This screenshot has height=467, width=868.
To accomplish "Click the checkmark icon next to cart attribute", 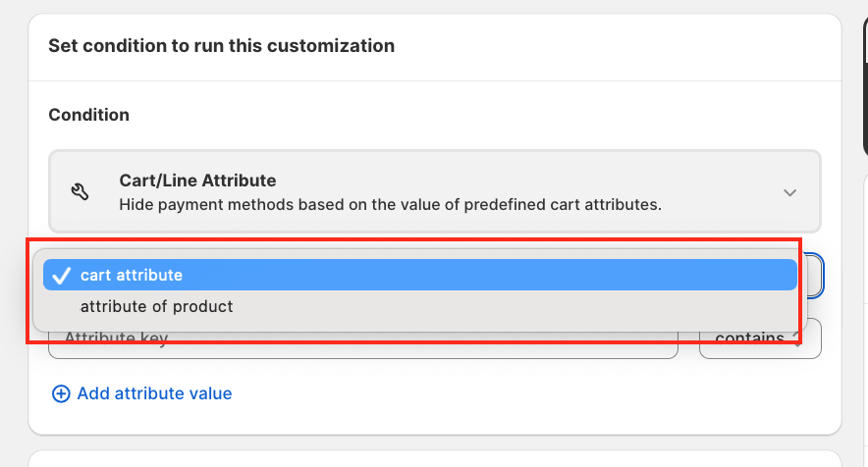I will (61, 276).
